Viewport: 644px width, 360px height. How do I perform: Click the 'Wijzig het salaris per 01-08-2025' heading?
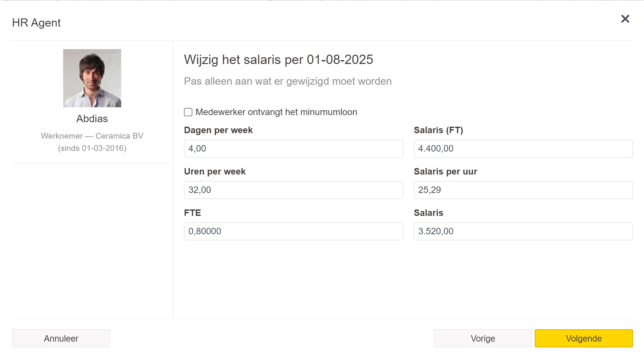point(278,60)
